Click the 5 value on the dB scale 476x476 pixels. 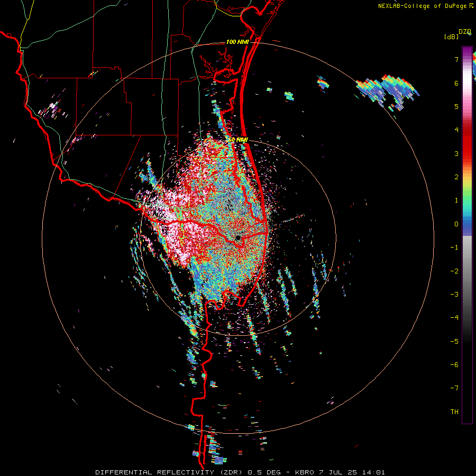coord(456,106)
